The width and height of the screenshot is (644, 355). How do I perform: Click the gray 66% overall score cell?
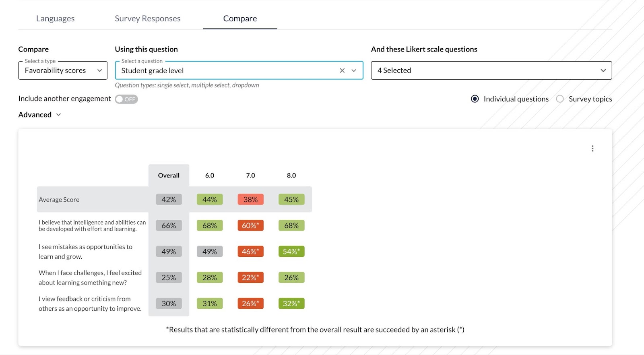tap(169, 226)
